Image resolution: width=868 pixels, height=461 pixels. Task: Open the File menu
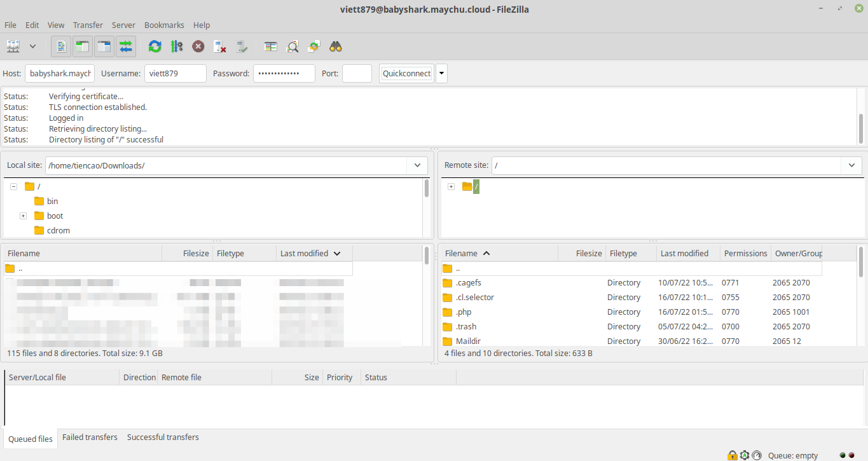coord(10,25)
